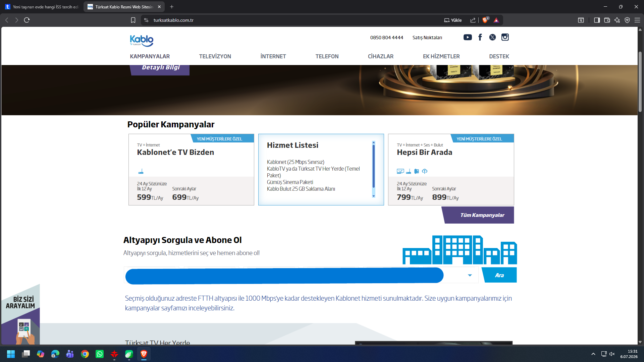This screenshot has width=644, height=362.
Task: Bookmark this page with the bookmark icon
Action: click(x=133, y=20)
